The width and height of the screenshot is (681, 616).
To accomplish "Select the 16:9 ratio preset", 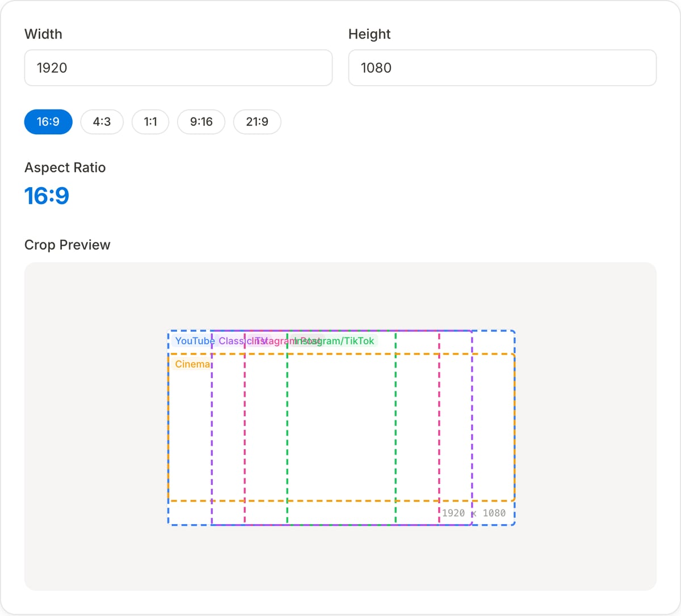I will click(x=48, y=122).
